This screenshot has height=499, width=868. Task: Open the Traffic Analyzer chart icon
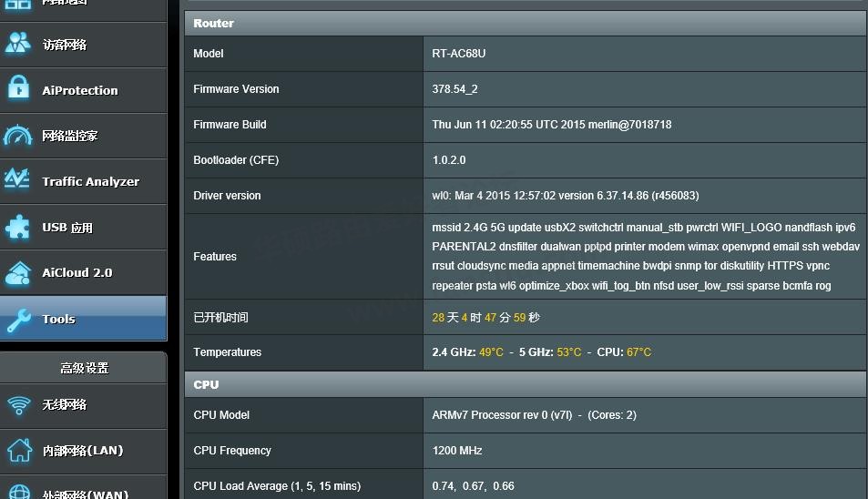click(x=17, y=178)
